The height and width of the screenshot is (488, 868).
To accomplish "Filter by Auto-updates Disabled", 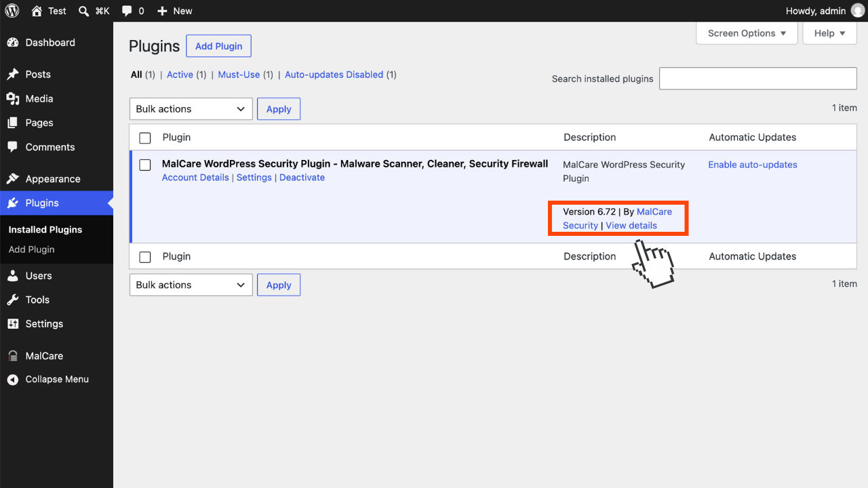I will pos(334,75).
